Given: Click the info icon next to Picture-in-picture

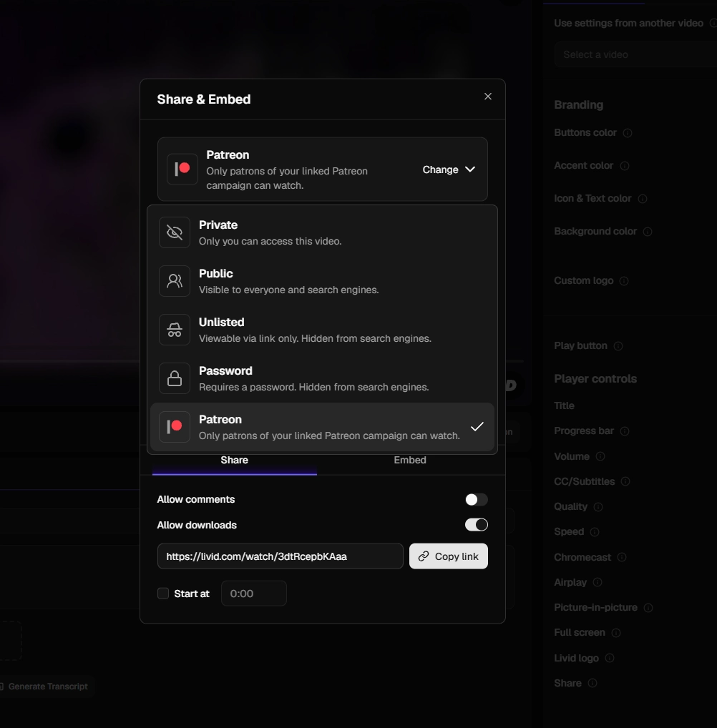Looking at the screenshot, I should tap(648, 608).
